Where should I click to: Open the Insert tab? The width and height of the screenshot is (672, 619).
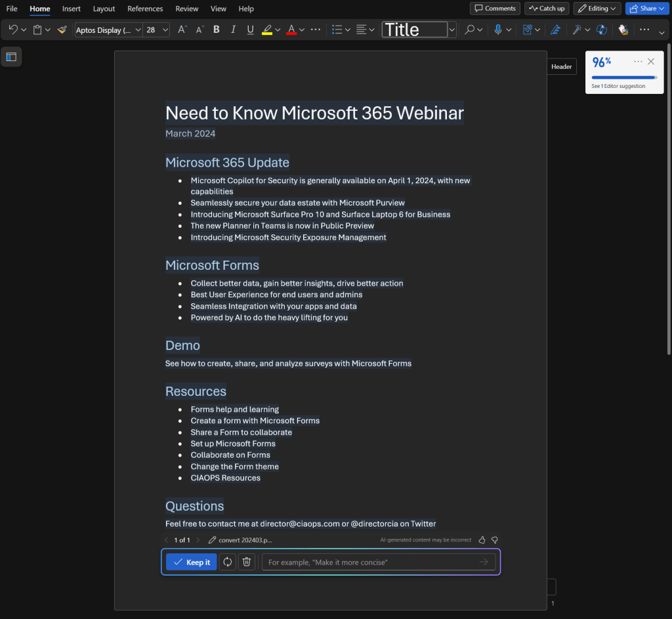pos(72,9)
